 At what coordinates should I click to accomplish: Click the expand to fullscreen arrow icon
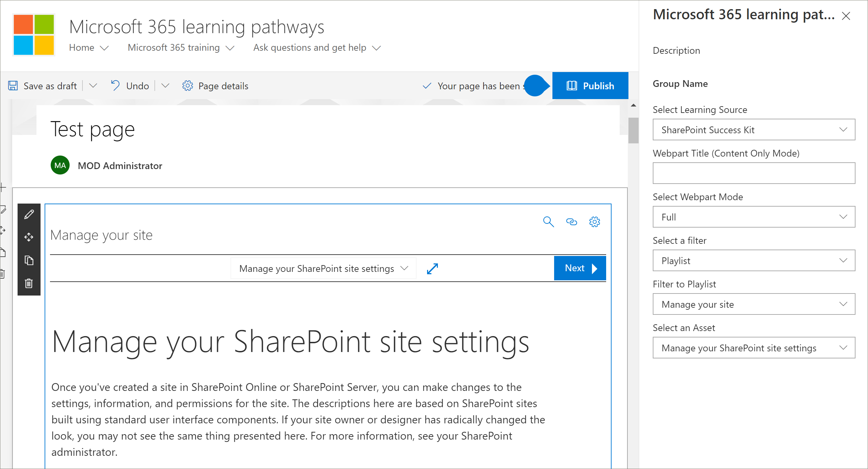click(432, 269)
